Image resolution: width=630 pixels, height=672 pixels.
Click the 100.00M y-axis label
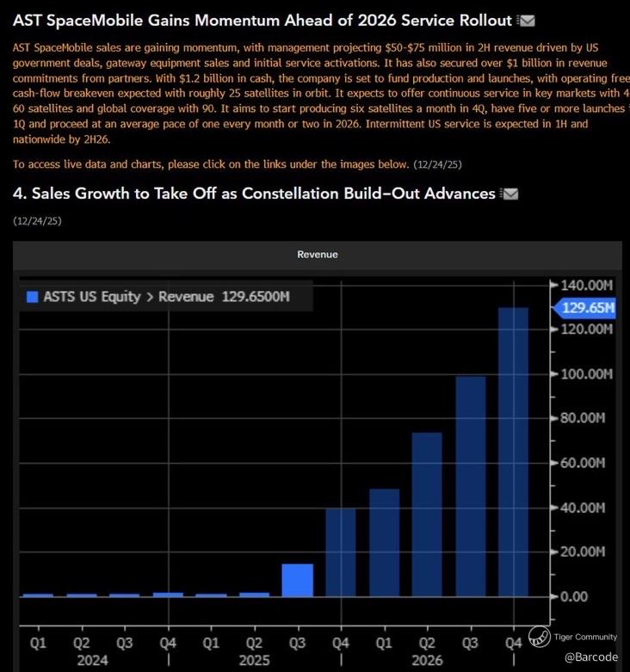(x=587, y=374)
